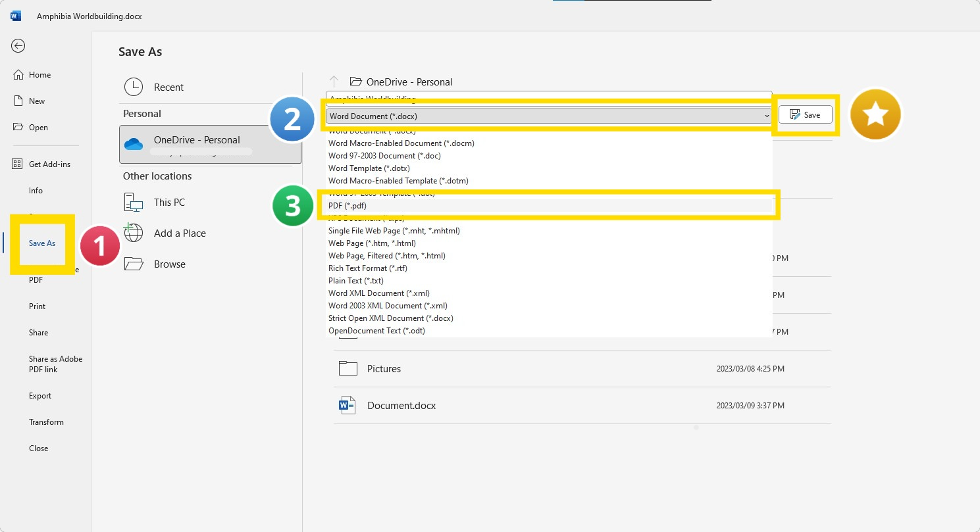Click OneDrive - Personal breadcrumb path
This screenshot has width=980, height=532.
pos(409,82)
